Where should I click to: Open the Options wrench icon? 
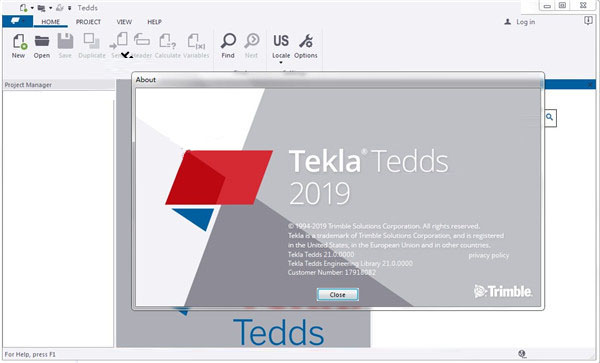(x=306, y=41)
